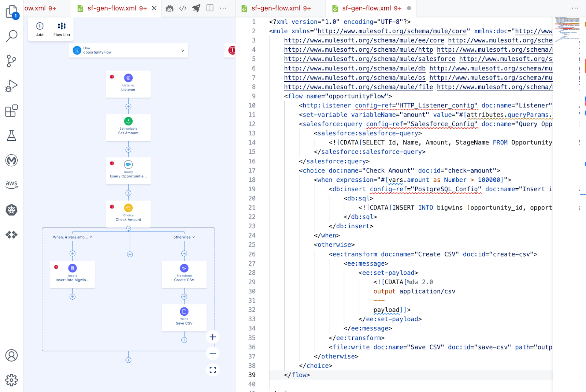Viewport: 586px width, 392px height.
Task: Split the editor with the split icon
Action: tap(210, 8)
